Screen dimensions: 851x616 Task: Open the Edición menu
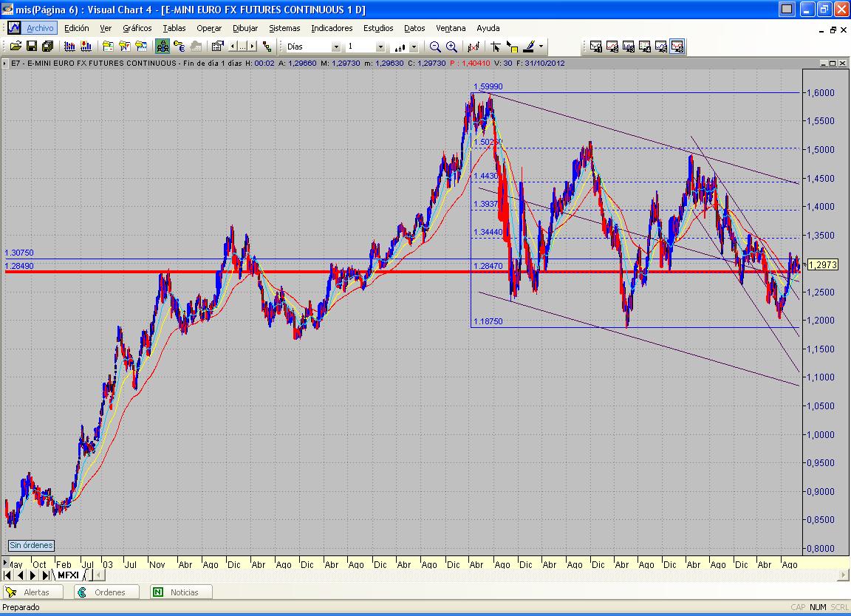[77, 28]
